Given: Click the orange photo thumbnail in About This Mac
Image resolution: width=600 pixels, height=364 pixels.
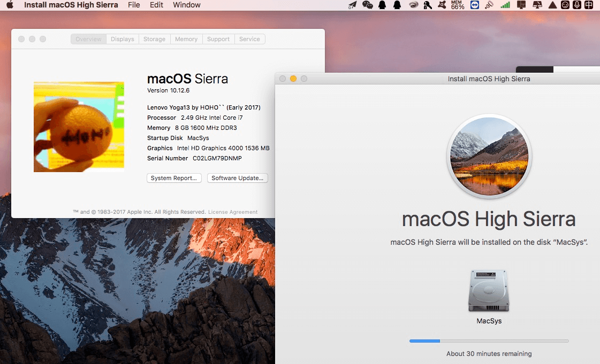Looking at the screenshot, I should point(79,127).
